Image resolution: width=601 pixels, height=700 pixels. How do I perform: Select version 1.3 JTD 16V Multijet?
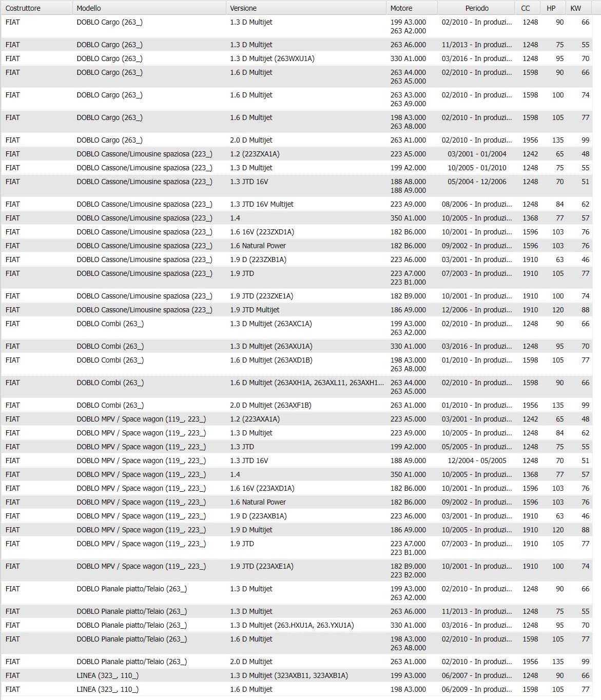click(262, 204)
